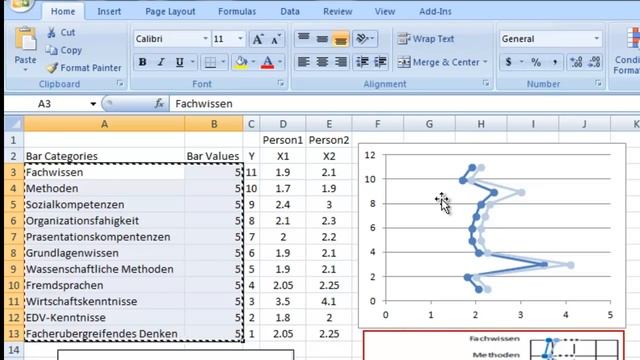Screen dimensions: 640x360
Task: Copy the selected cells
Action: tap(64, 50)
